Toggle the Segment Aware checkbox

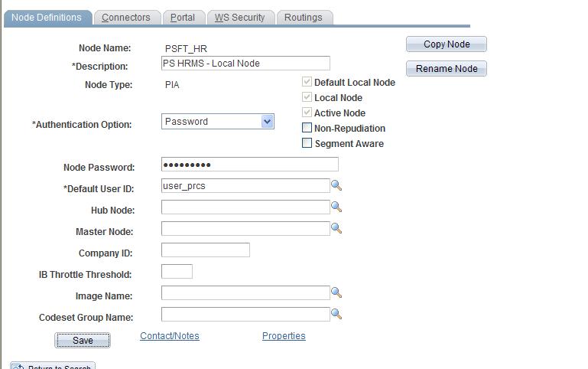(307, 144)
